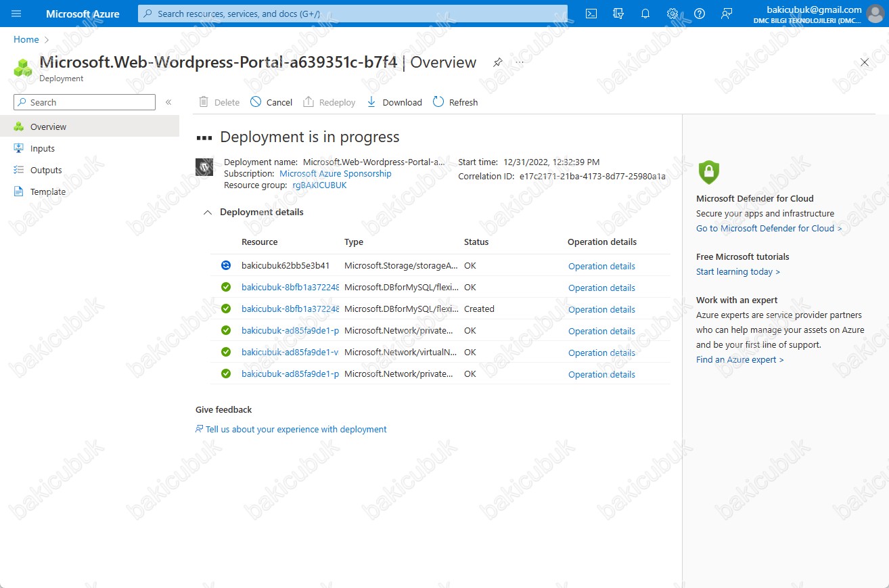This screenshot has width=889, height=588.
Task: Open resource group rgBAKICUBUK link
Action: click(319, 185)
